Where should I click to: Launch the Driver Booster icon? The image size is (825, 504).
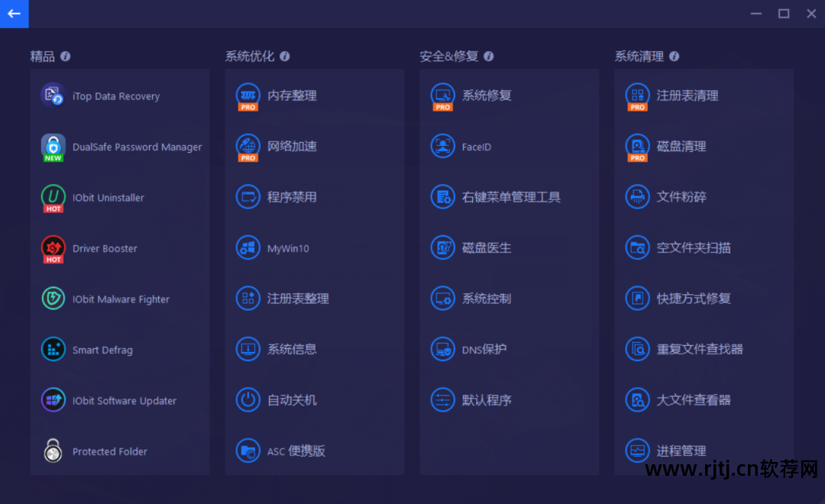[53, 250]
